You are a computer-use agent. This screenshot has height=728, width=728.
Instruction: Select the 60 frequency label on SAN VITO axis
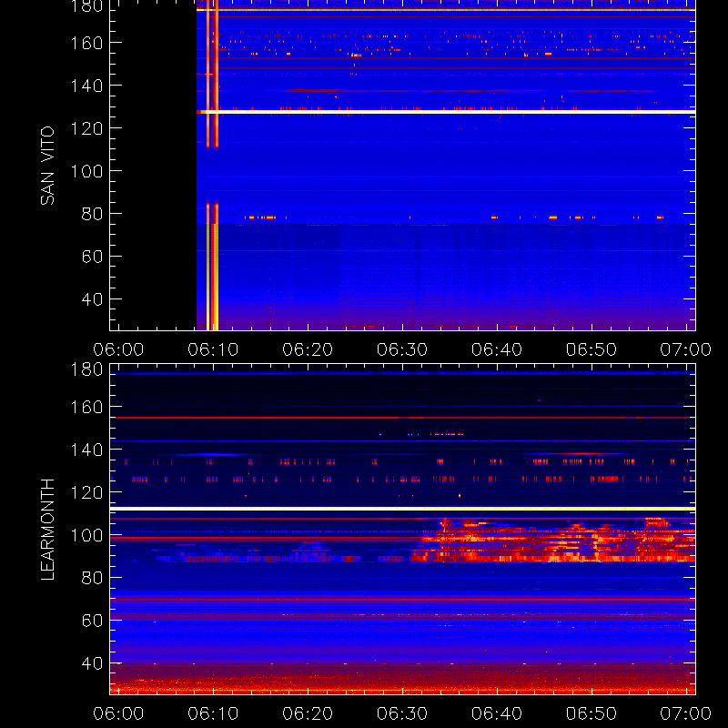click(x=92, y=257)
